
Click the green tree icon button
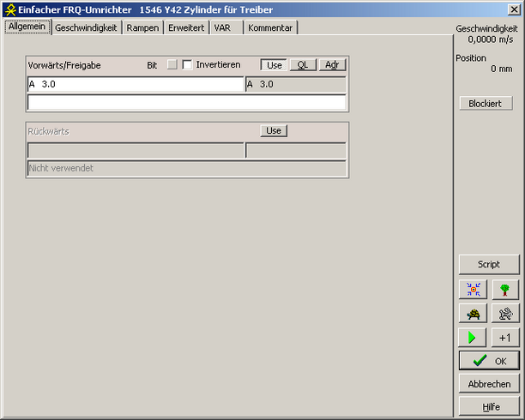pyautogui.click(x=505, y=290)
